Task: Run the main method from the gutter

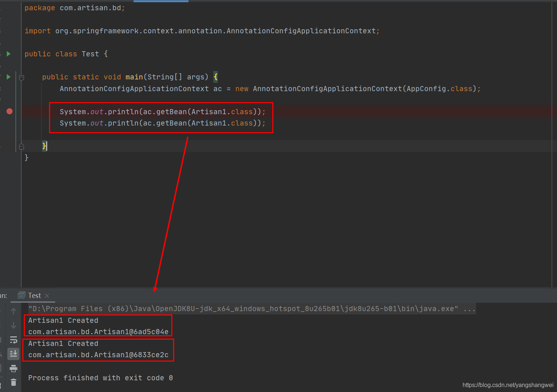Action: 8,77
